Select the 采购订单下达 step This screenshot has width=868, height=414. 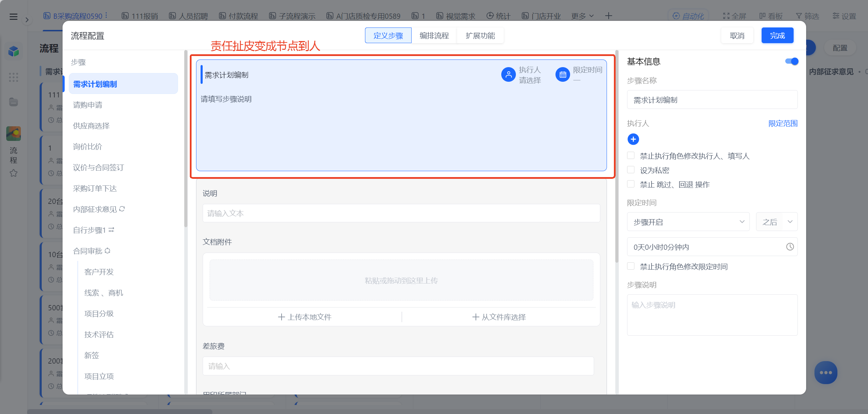123,188
